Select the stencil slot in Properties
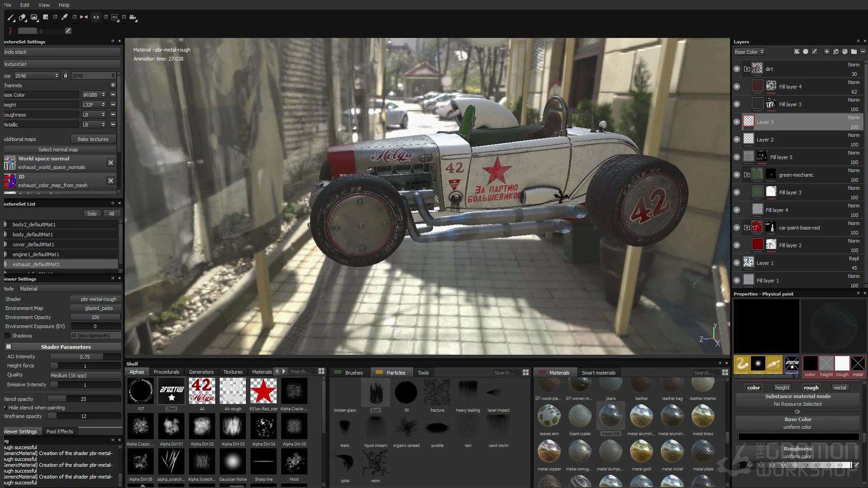This screenshot has height=488, width=868. (792, 364)
